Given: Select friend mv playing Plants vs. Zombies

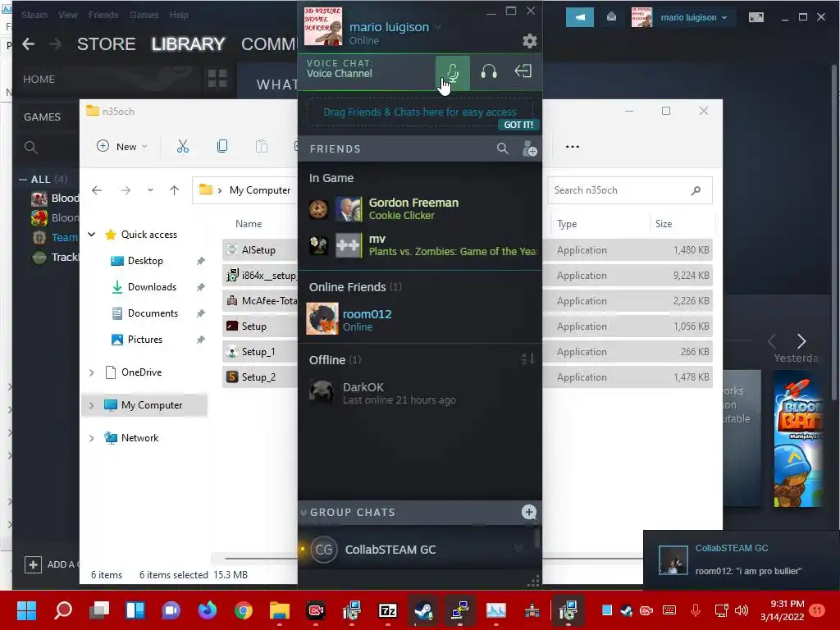Looking at the screenshot, I should (x=419, y=245).
